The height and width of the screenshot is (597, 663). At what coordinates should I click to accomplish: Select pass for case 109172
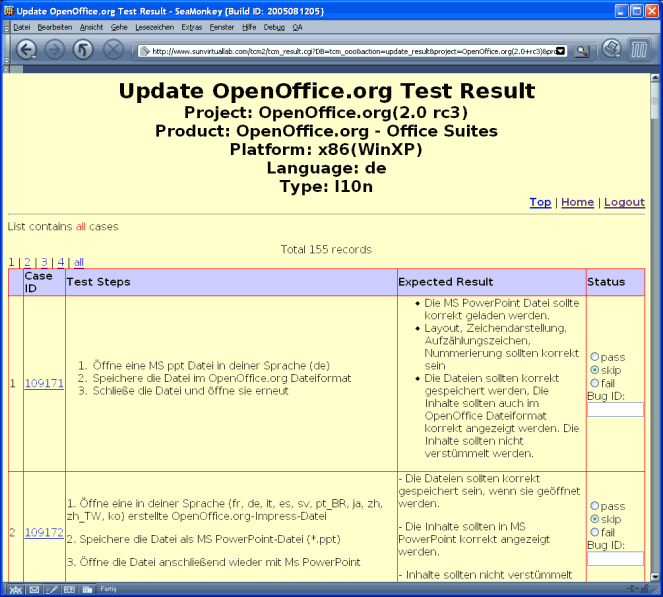[595, 507]
